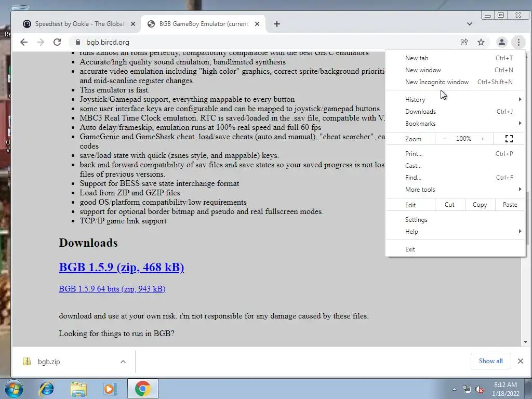
Task: Open Downloads from Chrome menu
Action: tap(455, 112)
